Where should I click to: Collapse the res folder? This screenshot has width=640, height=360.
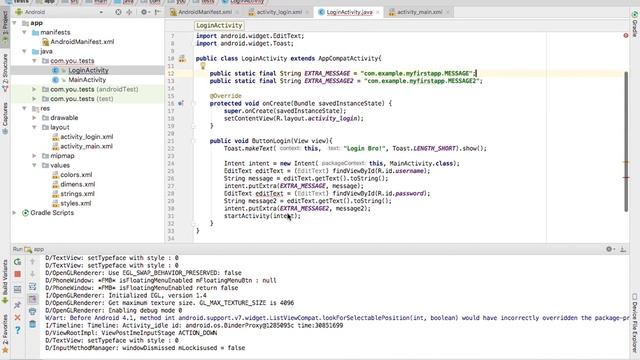[x=24, y=109]
